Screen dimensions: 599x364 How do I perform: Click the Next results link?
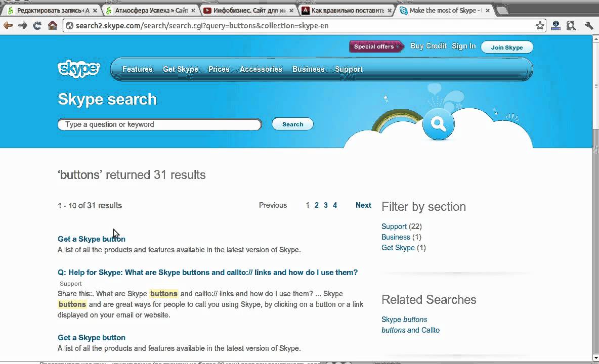pyautogui.click(x=363, y=205)
